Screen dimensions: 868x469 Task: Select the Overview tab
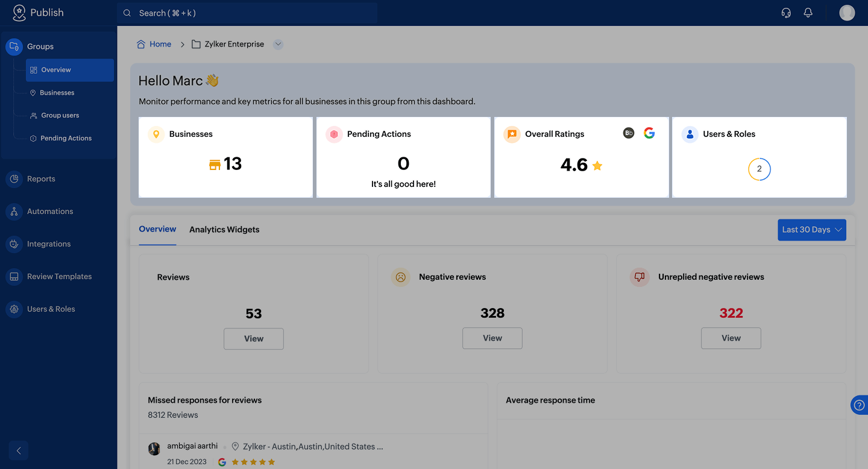[157, 229]
